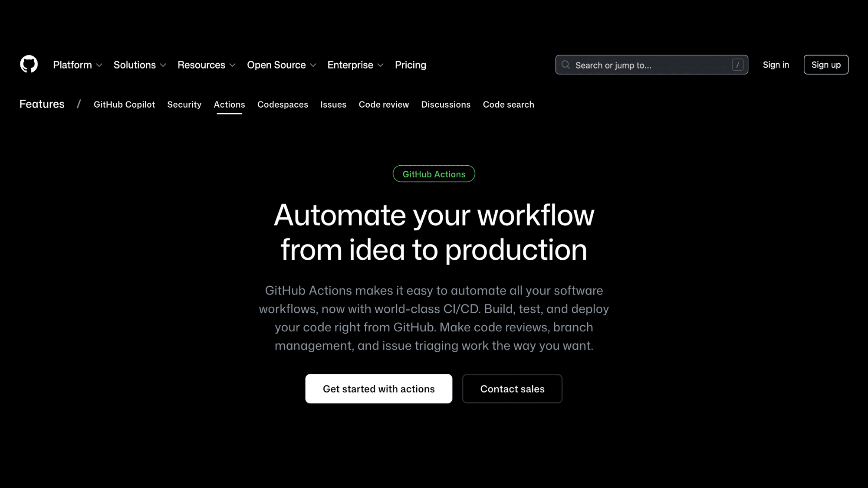Viewport: 868px width, 488px height.
Task: Expand the Resources menu
Action: tap(206, 65)
